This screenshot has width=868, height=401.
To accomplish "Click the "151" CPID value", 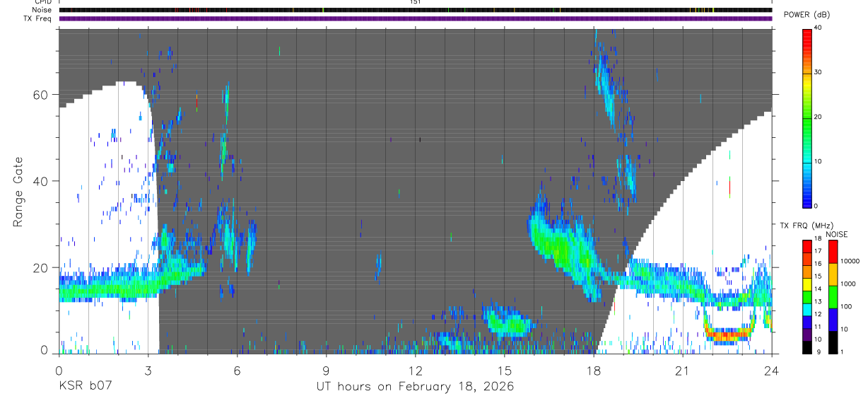I will point(415,2).
